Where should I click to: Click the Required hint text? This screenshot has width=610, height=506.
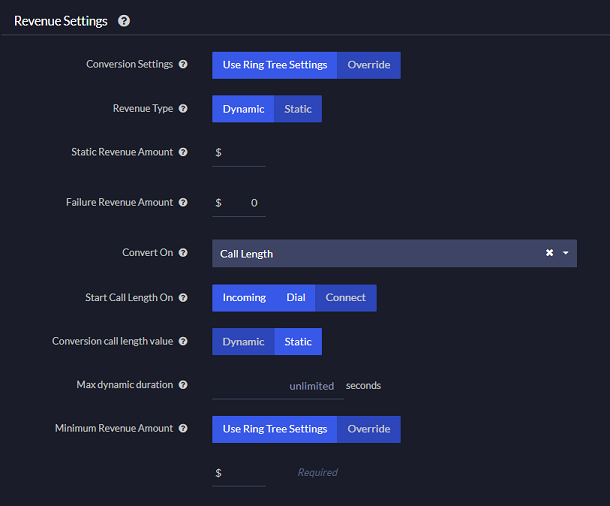tap(317, 473)
